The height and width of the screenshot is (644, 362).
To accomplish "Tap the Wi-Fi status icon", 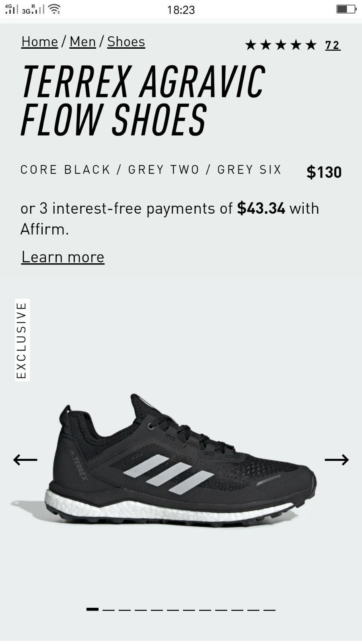I will click(54, 9).
